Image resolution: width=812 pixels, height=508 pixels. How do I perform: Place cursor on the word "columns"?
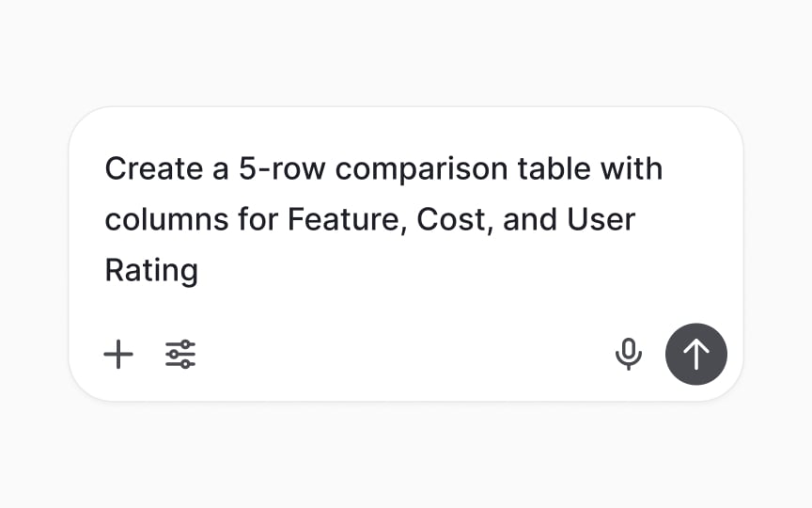click(x=166, y=219)
